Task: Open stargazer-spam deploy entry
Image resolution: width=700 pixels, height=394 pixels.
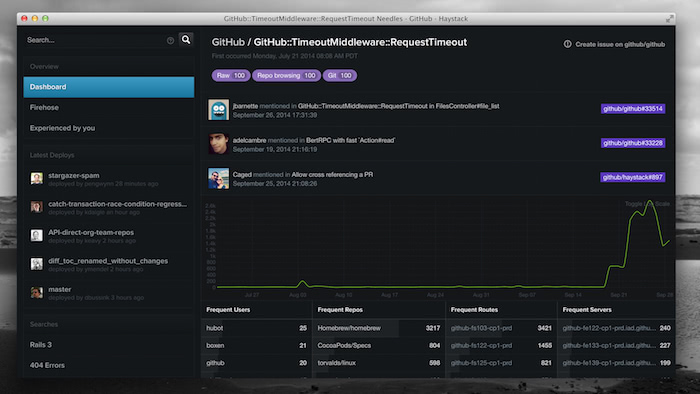Action: tap(108, 179)
